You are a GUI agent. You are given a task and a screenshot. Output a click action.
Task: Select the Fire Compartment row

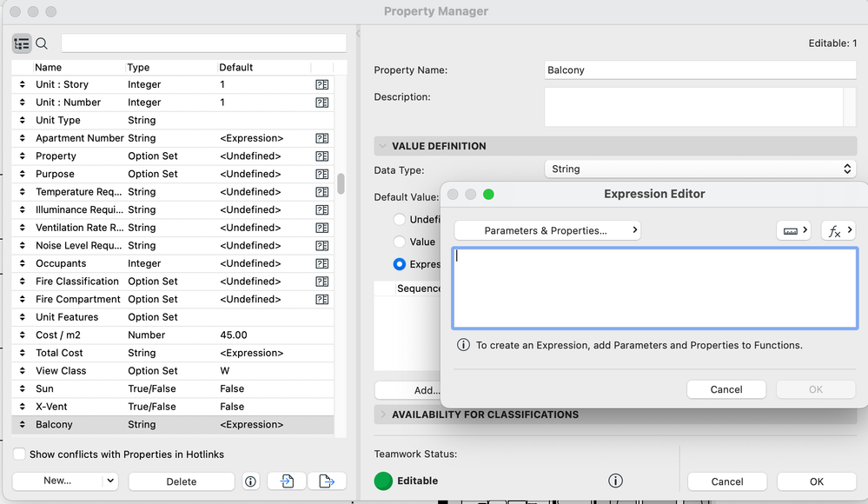173,300
